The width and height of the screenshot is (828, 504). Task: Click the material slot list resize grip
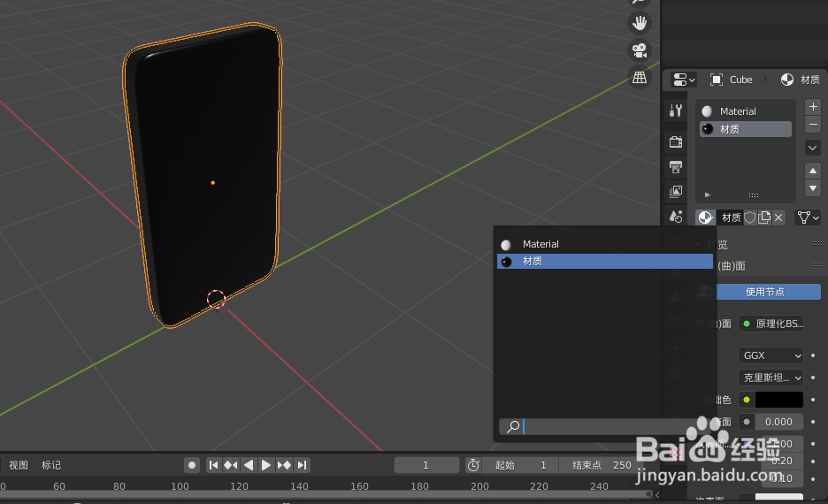754,195
